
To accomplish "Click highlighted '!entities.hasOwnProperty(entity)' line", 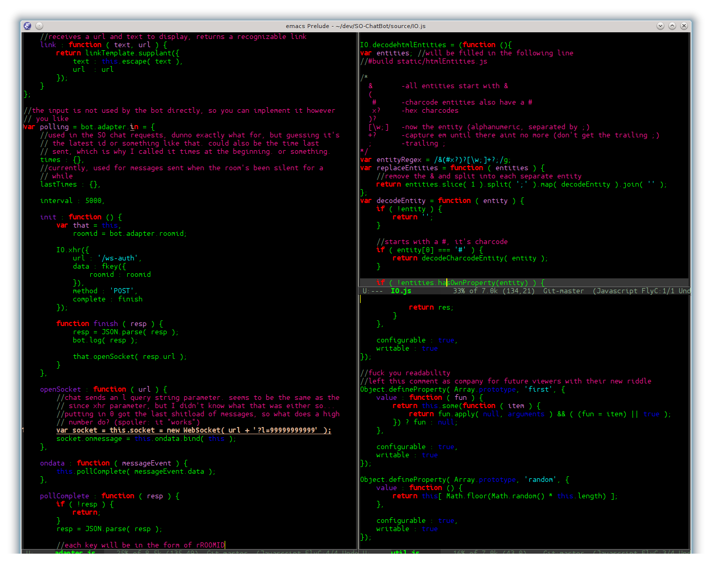I will click(x=461, y=283).
